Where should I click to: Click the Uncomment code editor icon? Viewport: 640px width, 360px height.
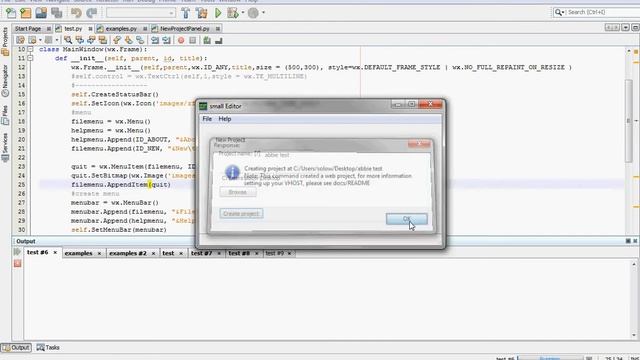[x=218, y=40]
